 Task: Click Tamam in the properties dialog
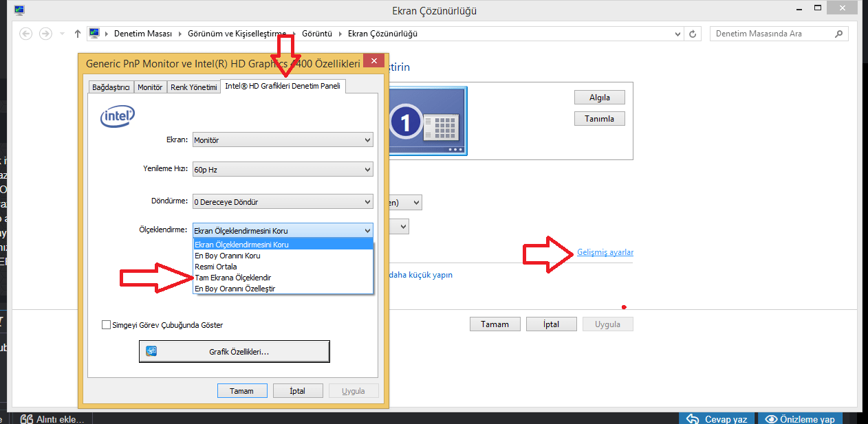pyautogui.click(x=241, y=391)
